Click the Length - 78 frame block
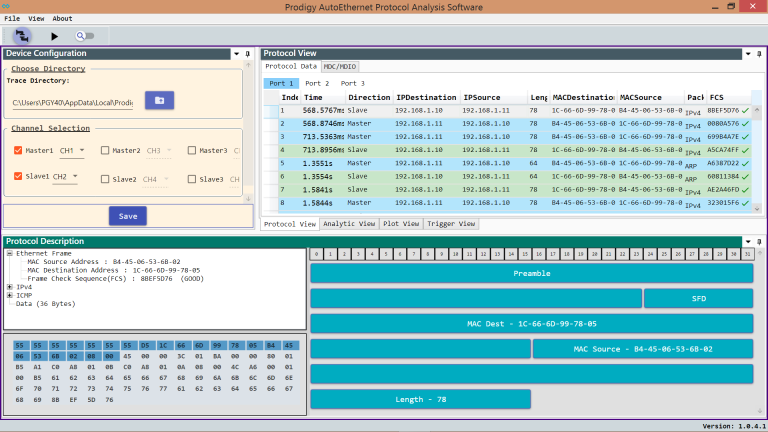The height and width of the screenshot is (432, 768). pos(420,400)
